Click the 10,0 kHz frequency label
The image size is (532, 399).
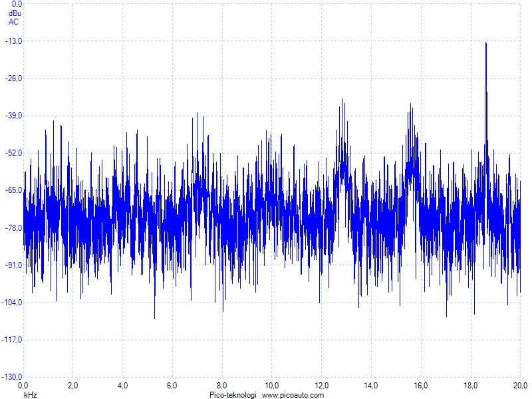tap(272, 386)
